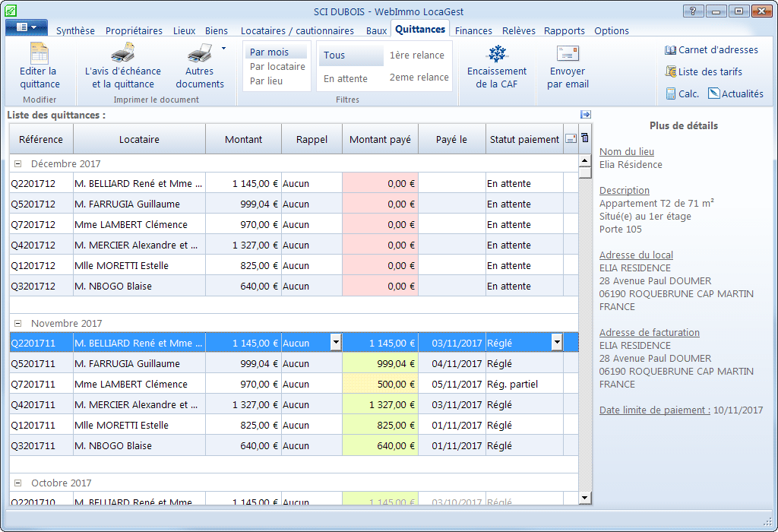The height and width of the screenshot is (532, 778).
Task: Select the Par mois view option
Action: click(x=270, y=52)
